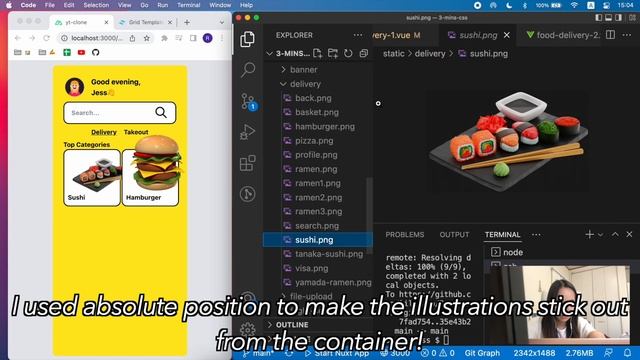Screen dimensions: 640x360
Task: Click the browser back arrow
Action: tap(18, 38)
